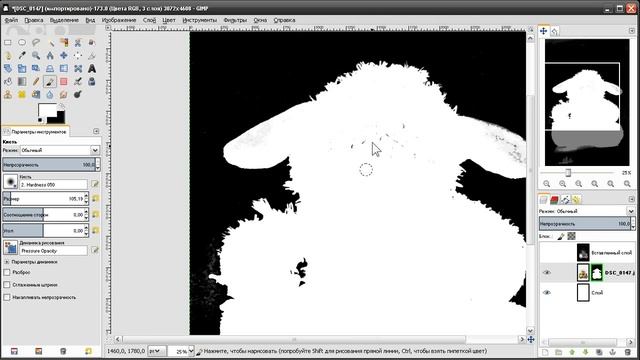
Task: Select the Measure tool
Action: [50, 56]
